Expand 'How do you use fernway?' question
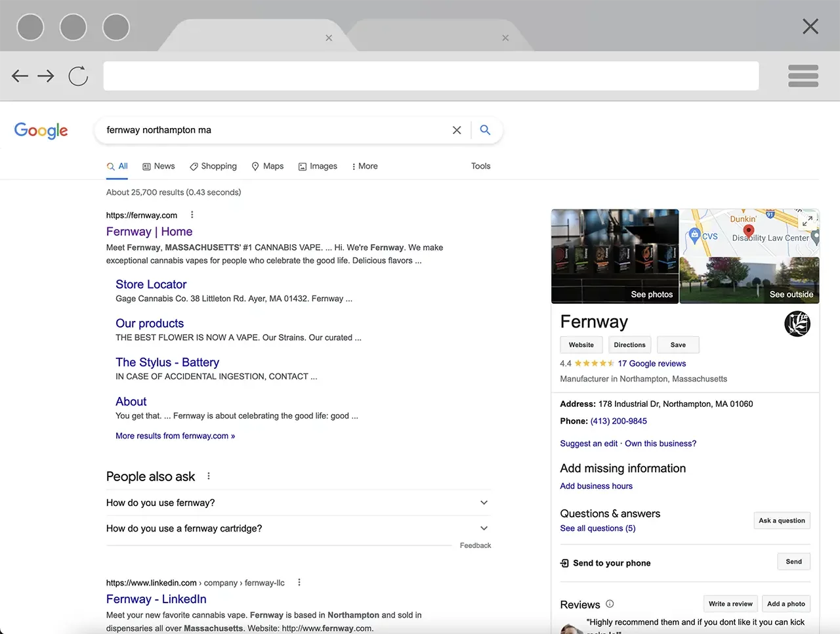Image resolution: width=840 pixels, height=634 pixels. [299, 503]
